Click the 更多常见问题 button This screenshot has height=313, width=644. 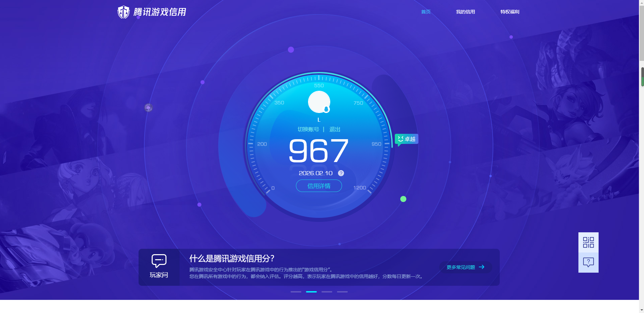(465, 267)
